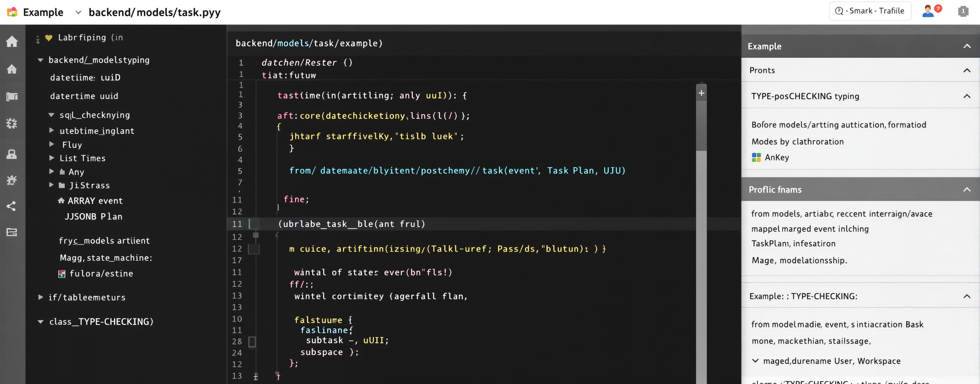This screenshot has width=980, height=384.
Task: Expand the utebtime_inglant node
Action: pyautogui.click(x=51, y=130)
